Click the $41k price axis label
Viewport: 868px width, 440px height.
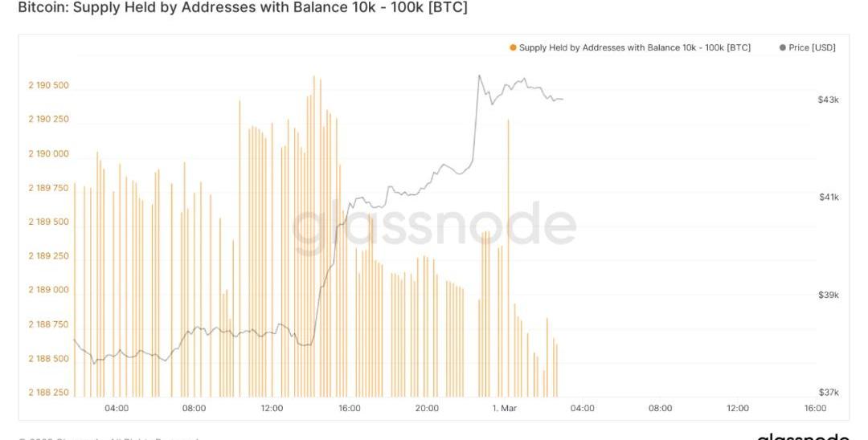pos(829,198)
